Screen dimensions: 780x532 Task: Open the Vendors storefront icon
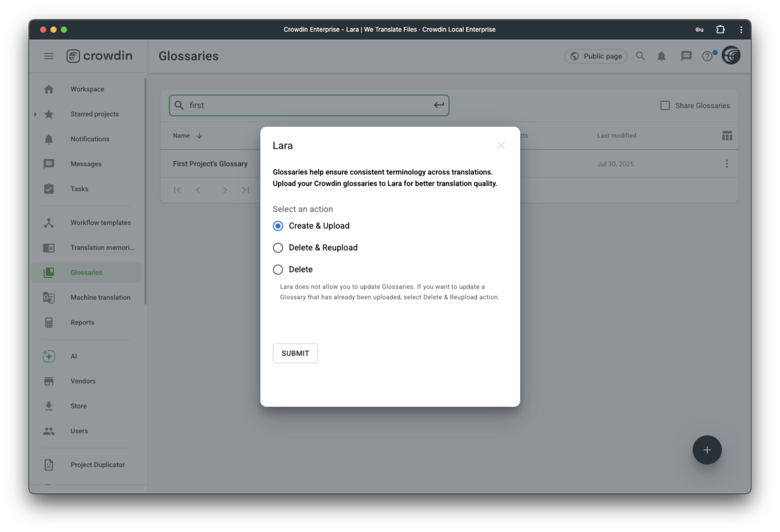(49, 381)
